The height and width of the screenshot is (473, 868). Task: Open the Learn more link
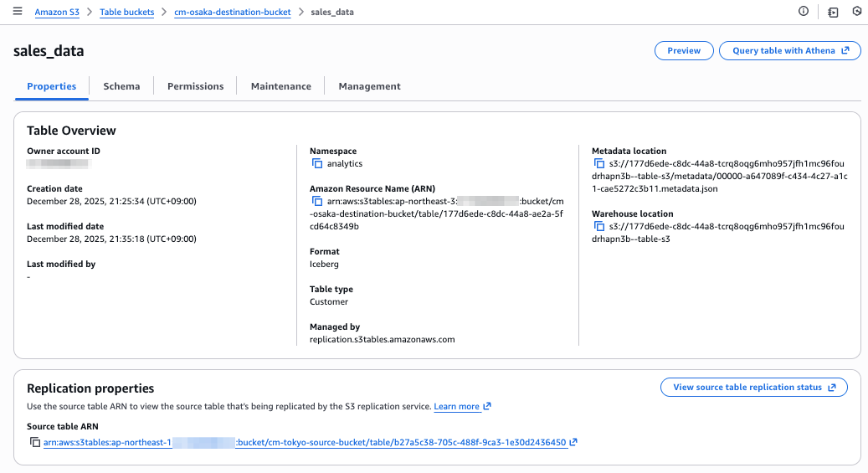(457, 406)
